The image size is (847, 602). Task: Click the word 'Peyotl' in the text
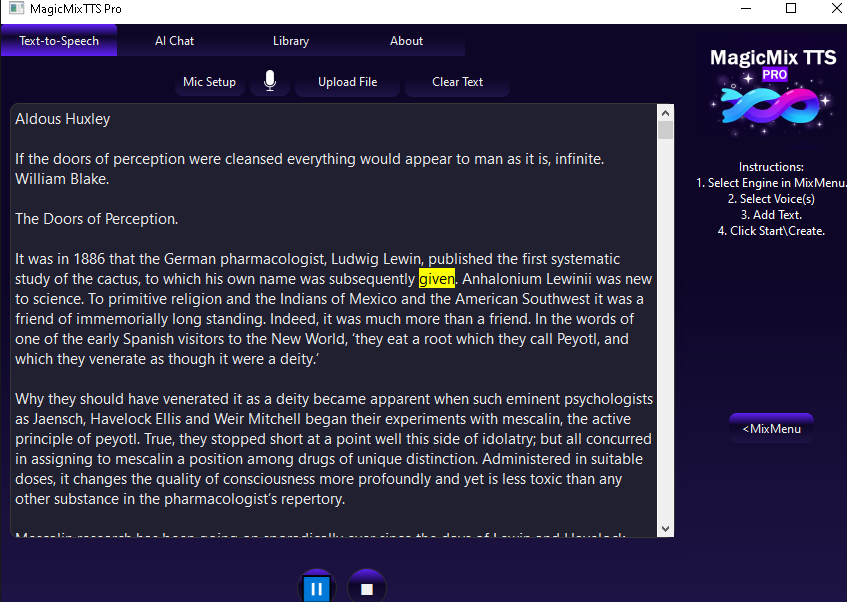(x=577, y=339)
